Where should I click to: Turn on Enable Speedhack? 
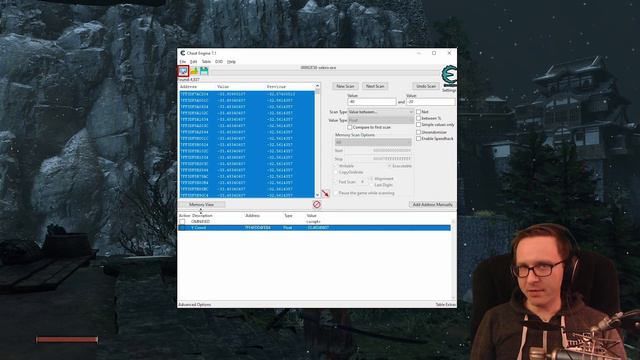pyautogui.click(x=418, y=139)
